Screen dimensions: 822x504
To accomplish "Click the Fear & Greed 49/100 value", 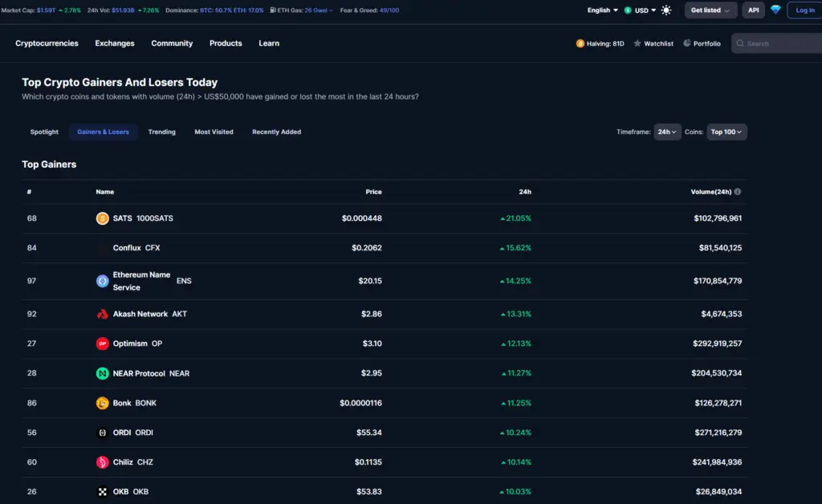I will 389,10.
